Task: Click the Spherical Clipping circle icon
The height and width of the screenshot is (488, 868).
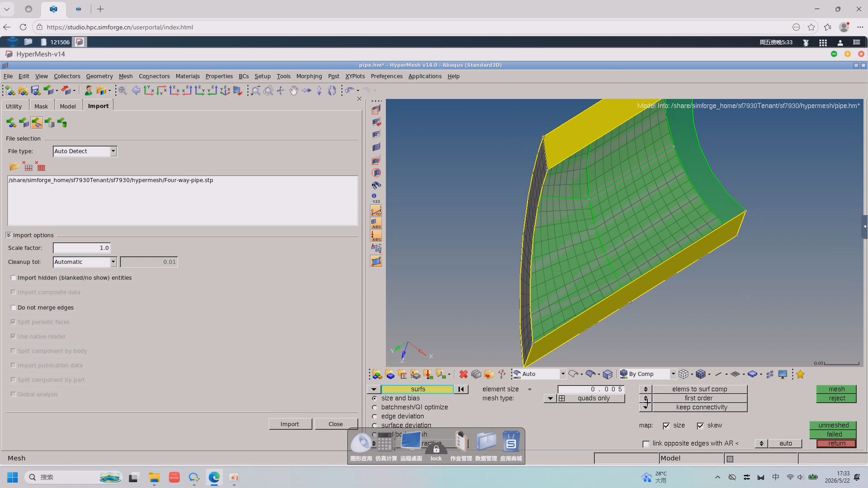Action: 376,173
